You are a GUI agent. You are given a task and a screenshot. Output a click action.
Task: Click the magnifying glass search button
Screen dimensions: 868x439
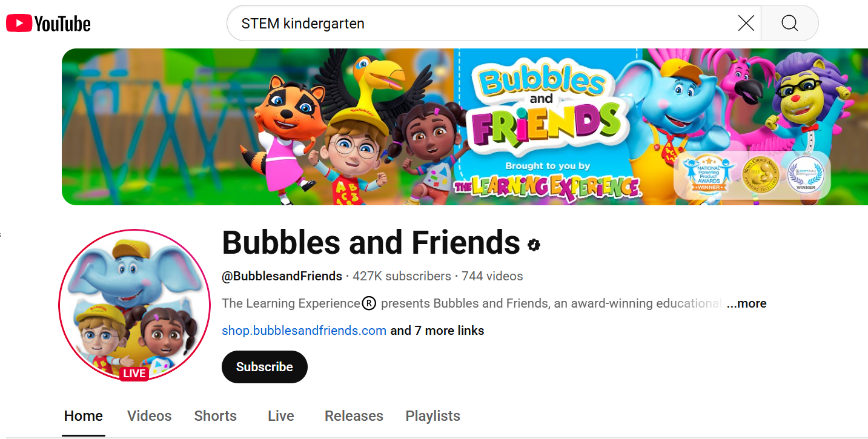[789, 24]
